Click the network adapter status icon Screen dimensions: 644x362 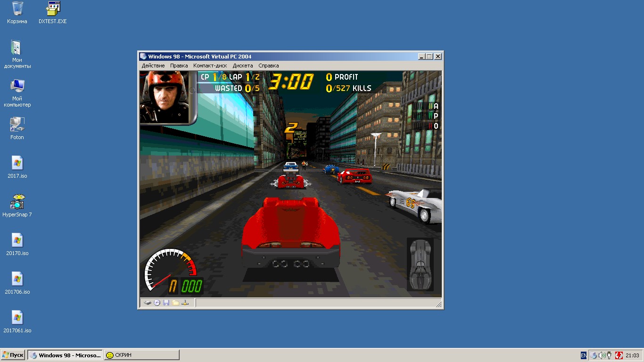185,303
